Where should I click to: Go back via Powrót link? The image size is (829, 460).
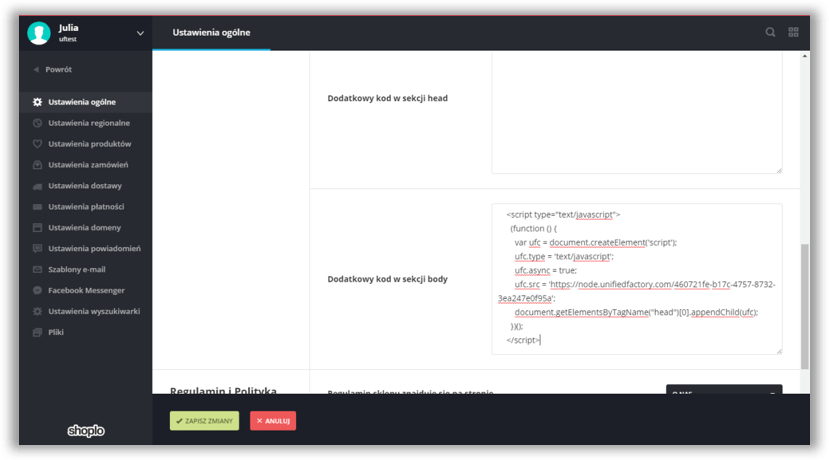click(x=59, y=69)
